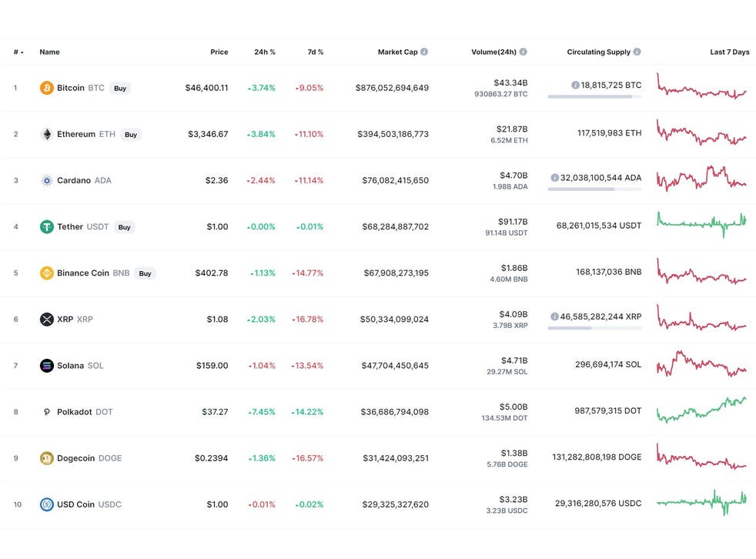Click the Buy button next to Ethereum
756x559 pixels.
click(131, 135)
